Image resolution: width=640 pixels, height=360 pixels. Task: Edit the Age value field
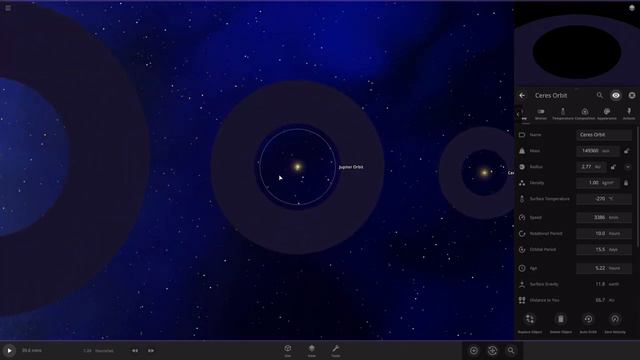pyautogui.click(x=604, y=268)
